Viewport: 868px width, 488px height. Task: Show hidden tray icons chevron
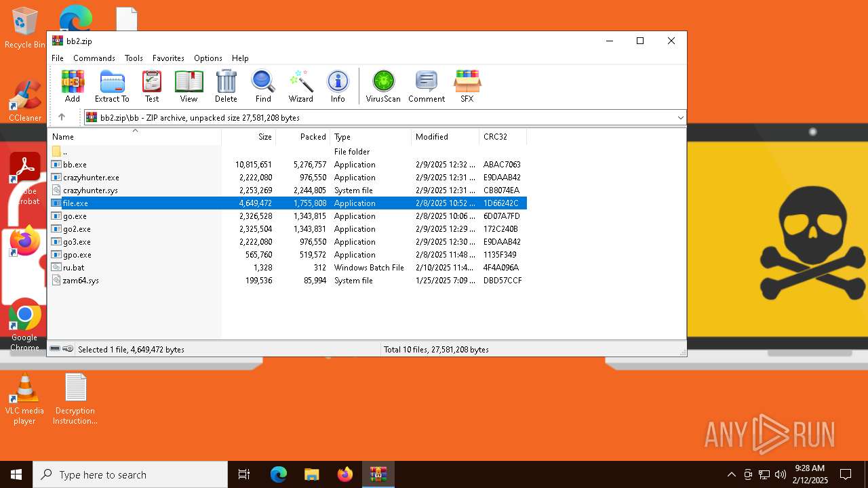[731, 474]
